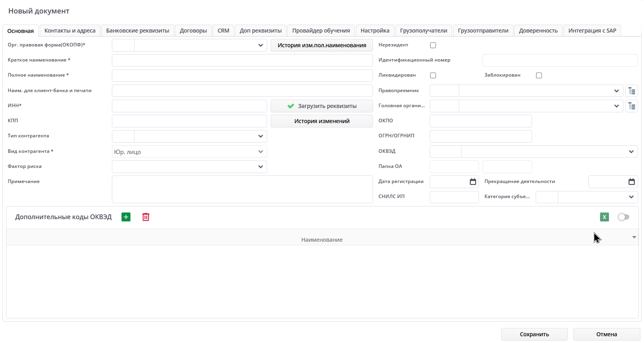The image size is (644, 343).
Task: Open the Наименование column menu arrow
Action: (x=634, y=237)
